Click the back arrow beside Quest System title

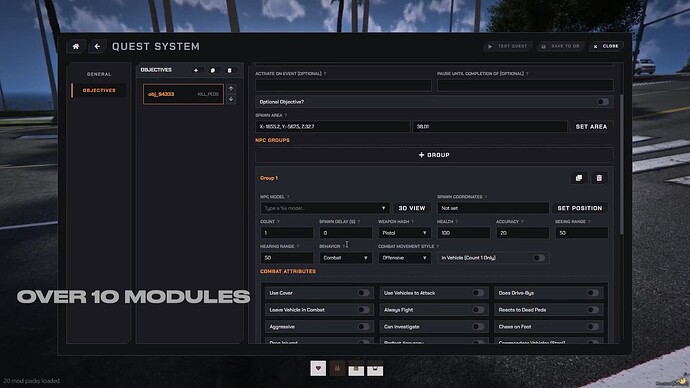pos(97,46)
